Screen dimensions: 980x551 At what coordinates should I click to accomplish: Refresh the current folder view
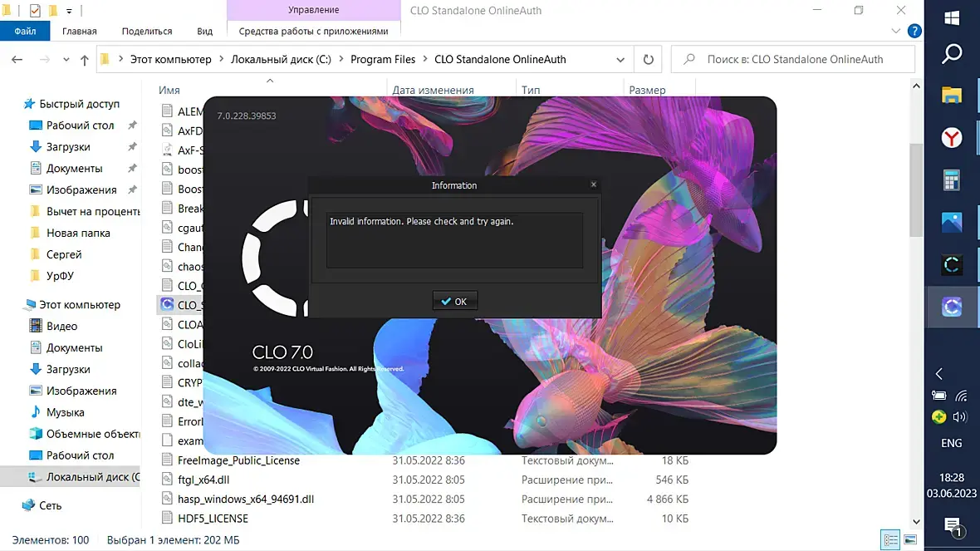pos(648,59)
